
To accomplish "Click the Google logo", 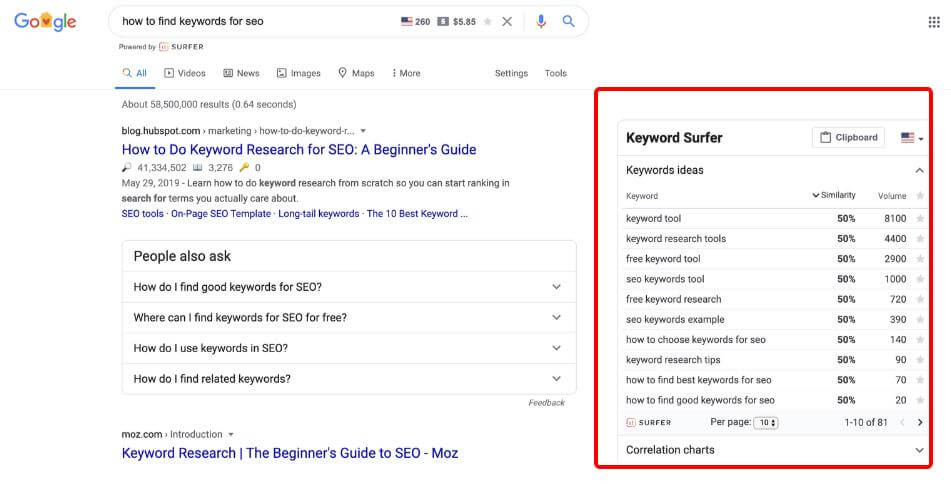I will pyautogui.click(x=45, y=21).
